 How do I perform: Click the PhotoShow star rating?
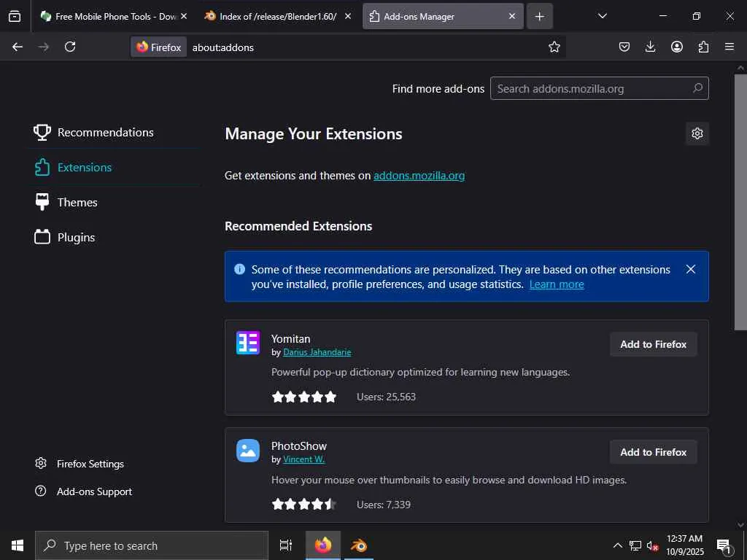[304, 505]
